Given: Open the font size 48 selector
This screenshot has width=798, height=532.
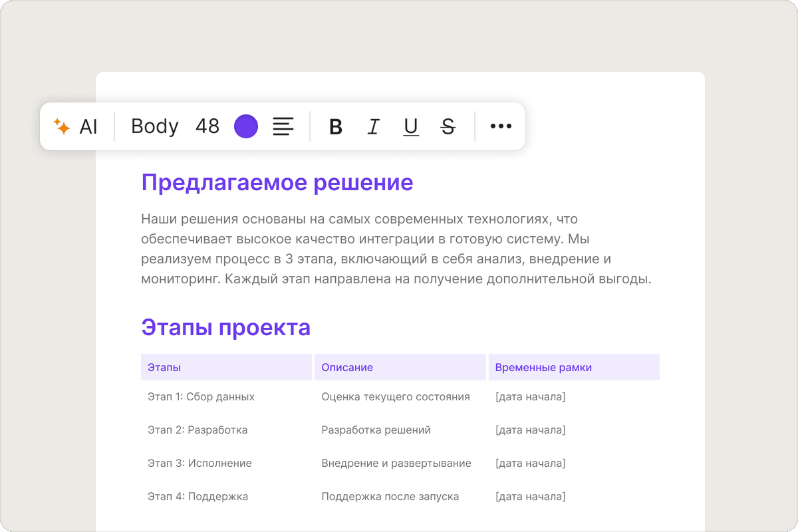Looking at the screenshot, I should tap(207, 126).
